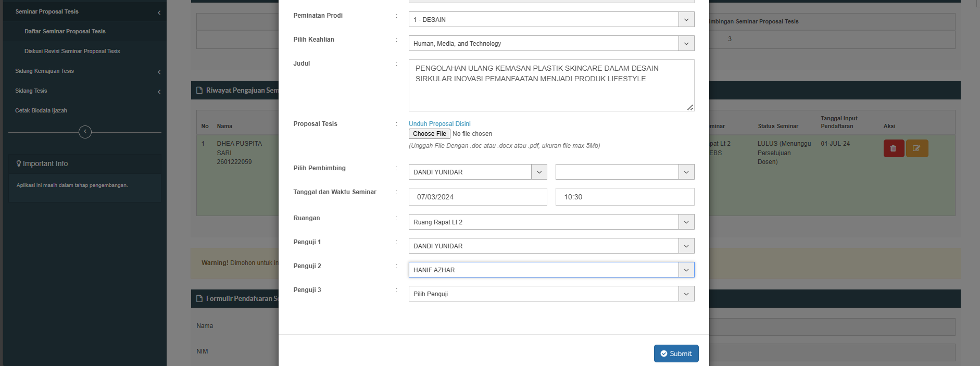Expand the Pilih Keahlian dropdown
This screenshot has height=366, width=980.
click(x=551, y=44)
